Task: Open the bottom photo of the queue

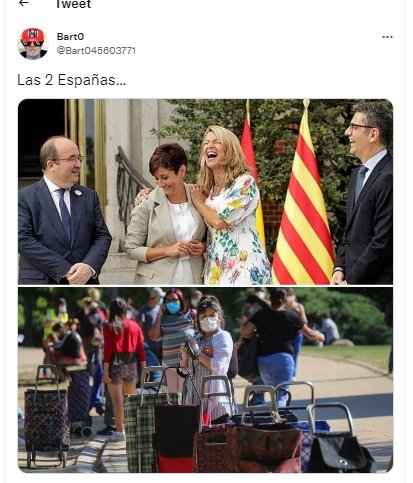Action: [x=205, y=380]
